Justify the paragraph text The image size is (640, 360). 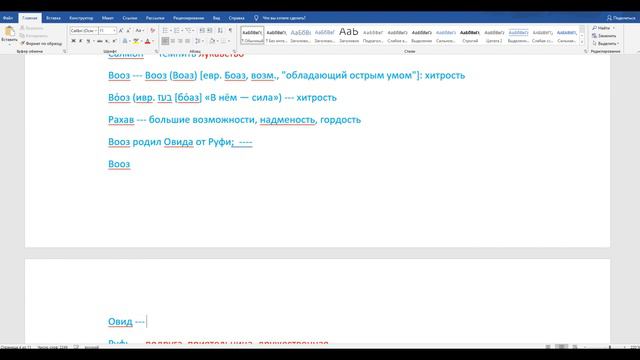[187, 41]
